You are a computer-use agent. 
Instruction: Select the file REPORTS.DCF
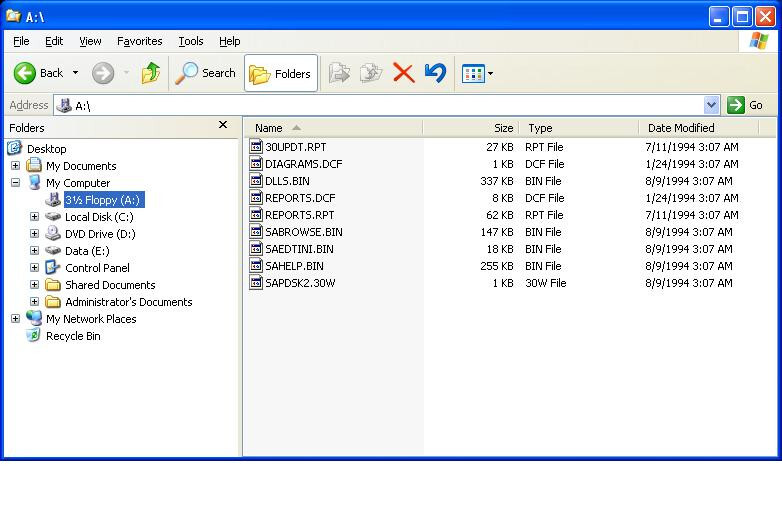tap(300, 198)
